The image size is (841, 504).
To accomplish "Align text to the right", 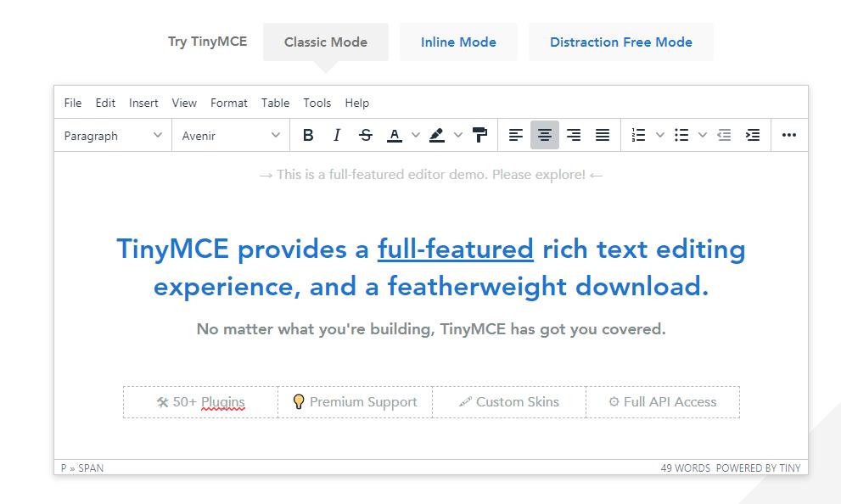I will point(574,135).
